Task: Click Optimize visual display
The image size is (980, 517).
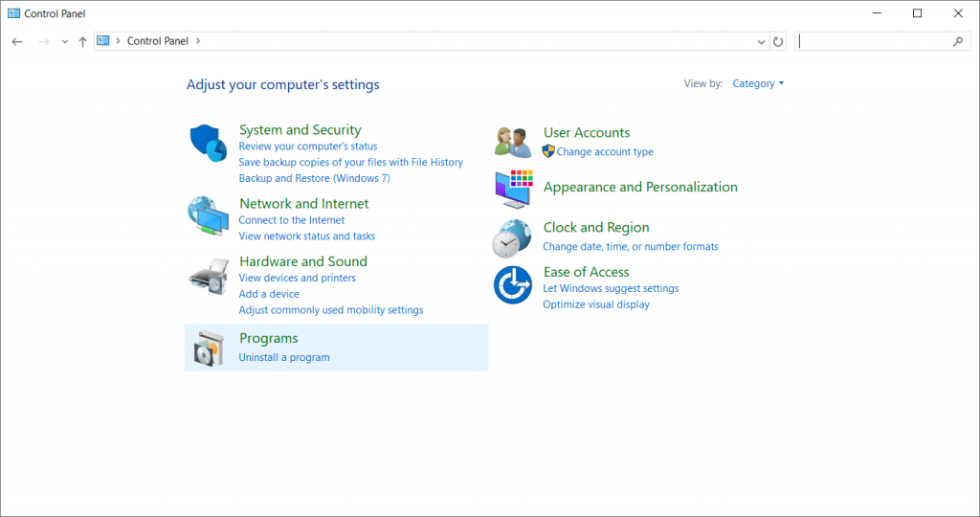Action: [x=596, y=304]
